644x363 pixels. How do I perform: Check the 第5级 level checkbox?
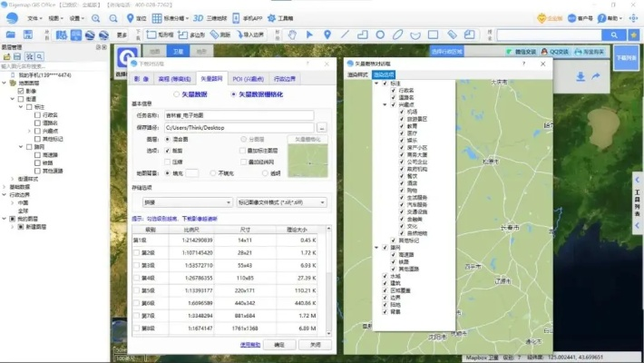[136, 290]
